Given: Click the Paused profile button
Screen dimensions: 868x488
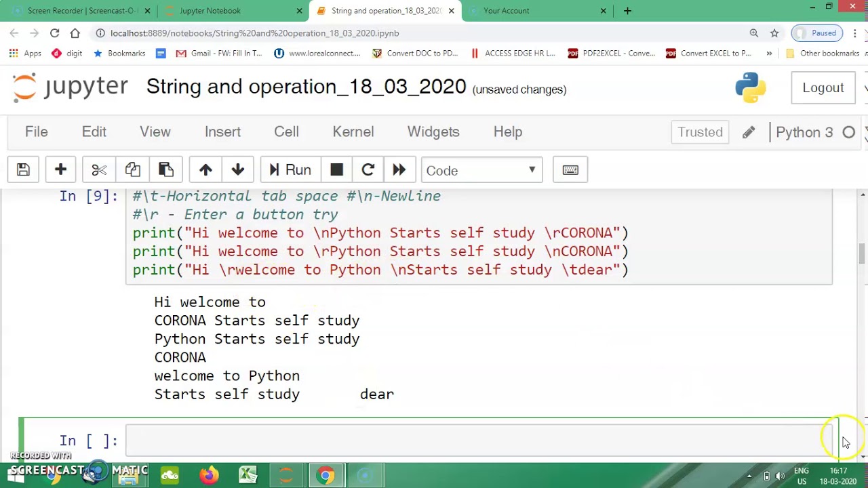Looking at the screenshot, I should [817, 33].
